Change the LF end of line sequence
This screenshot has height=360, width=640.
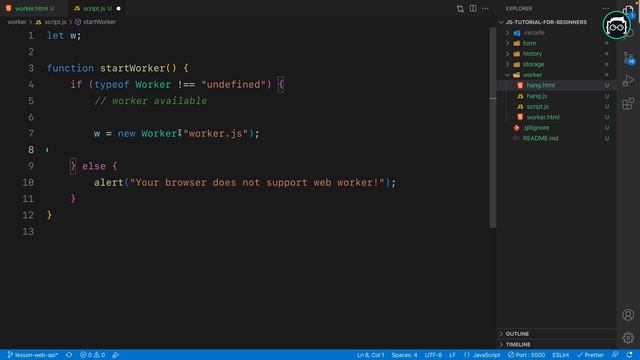point(452,355)
